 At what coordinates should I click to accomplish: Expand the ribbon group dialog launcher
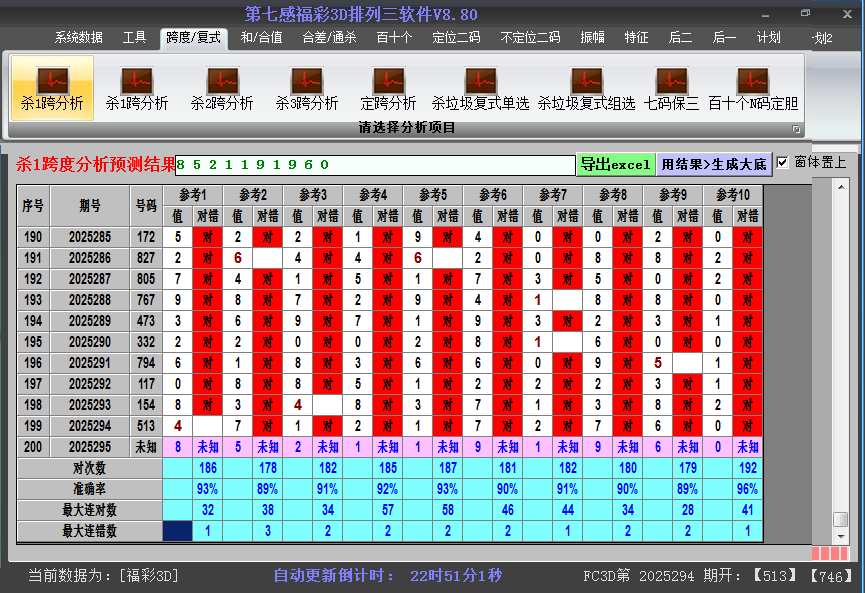tap(796, 129)
